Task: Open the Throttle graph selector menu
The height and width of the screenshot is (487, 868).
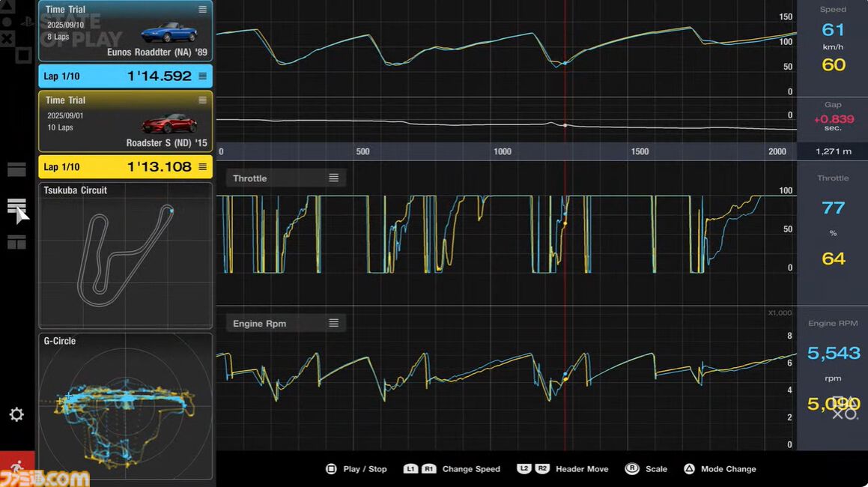Action: tap(334, 178)
